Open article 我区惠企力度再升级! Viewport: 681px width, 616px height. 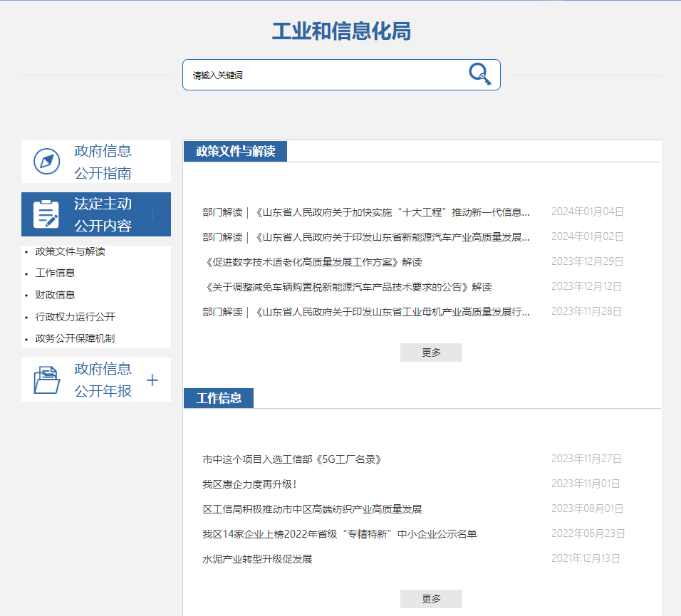[249, 484]
